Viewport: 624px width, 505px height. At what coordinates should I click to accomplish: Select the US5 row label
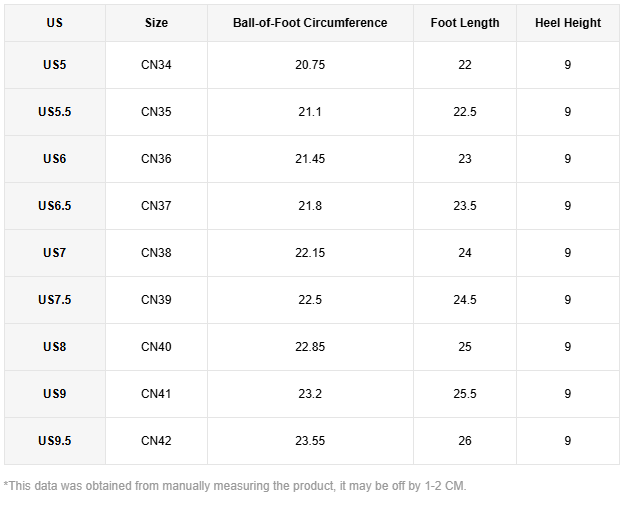click(x=55, y=65)
